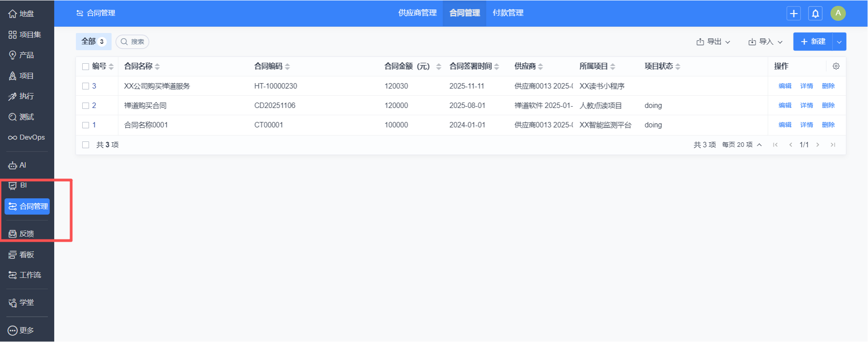Screen dimensions: 868x342
Task: Click 编辑 for the 禅道购买合同 row
Action: [x=784, y=106]
